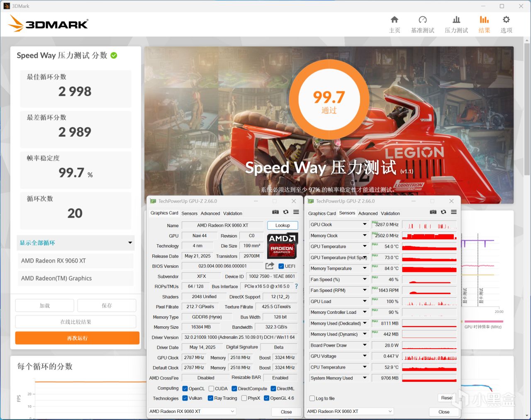The height and width of the screenshot is (420, 531).
Task: Click the 保存 save button
Action: 107,306
